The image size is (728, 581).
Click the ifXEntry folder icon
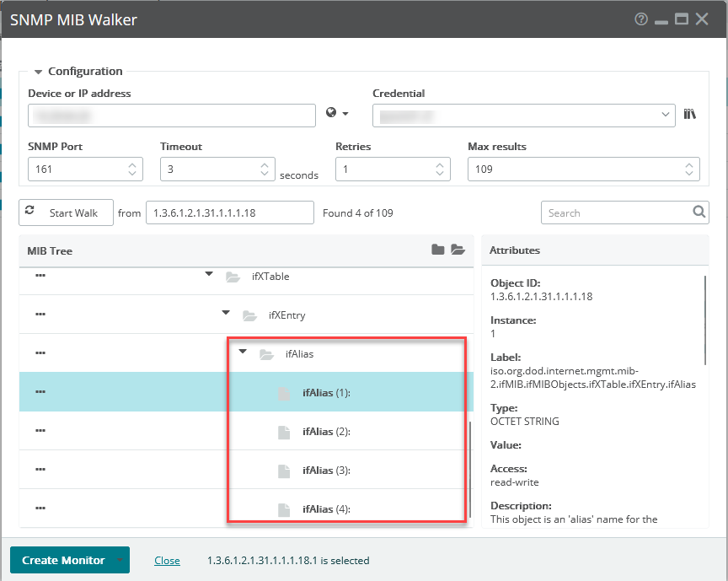(x=249, y=315)
